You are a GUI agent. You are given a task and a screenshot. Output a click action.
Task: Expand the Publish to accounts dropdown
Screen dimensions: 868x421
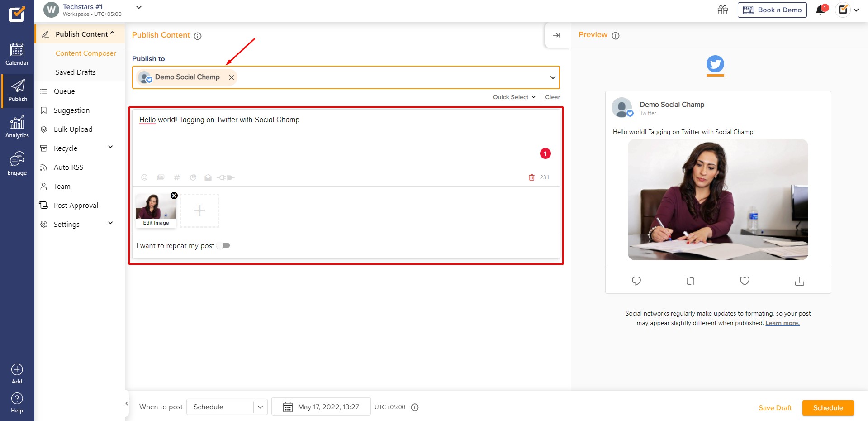click(553, 77)
